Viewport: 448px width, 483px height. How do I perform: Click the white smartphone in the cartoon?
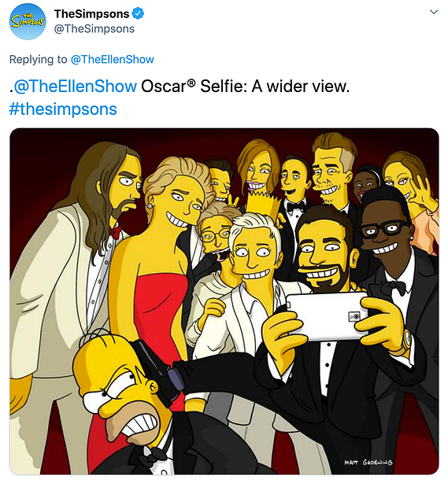coord(327,317)
